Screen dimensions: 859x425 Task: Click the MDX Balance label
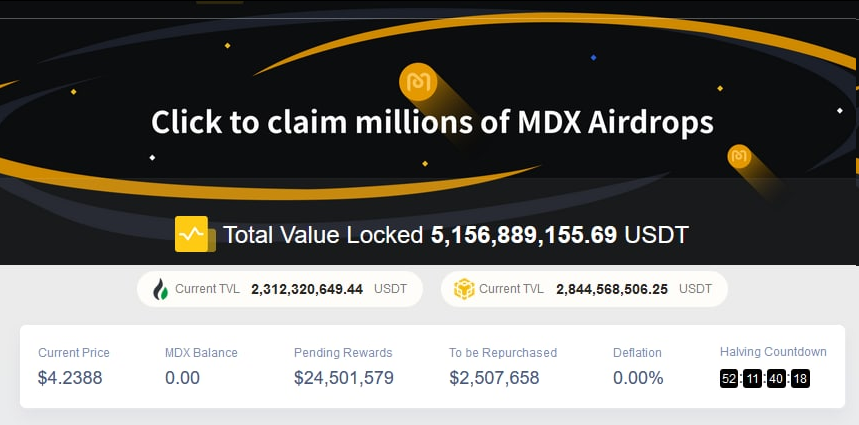[x=201, y=353]
